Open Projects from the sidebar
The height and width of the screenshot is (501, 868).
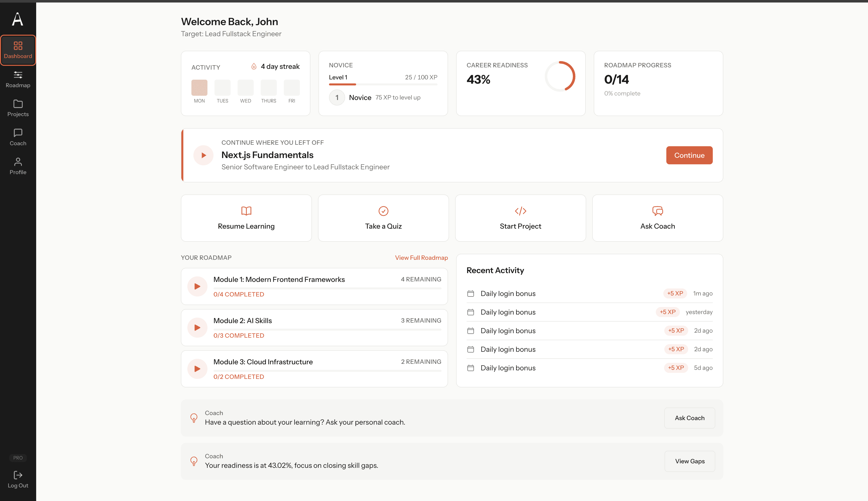[18, 108]
